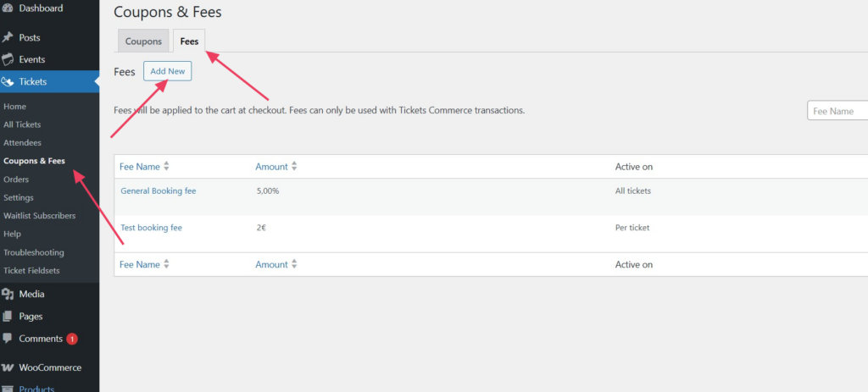Open the Test booking fee link
Viewport: 868px width, 392px height.
152,228
